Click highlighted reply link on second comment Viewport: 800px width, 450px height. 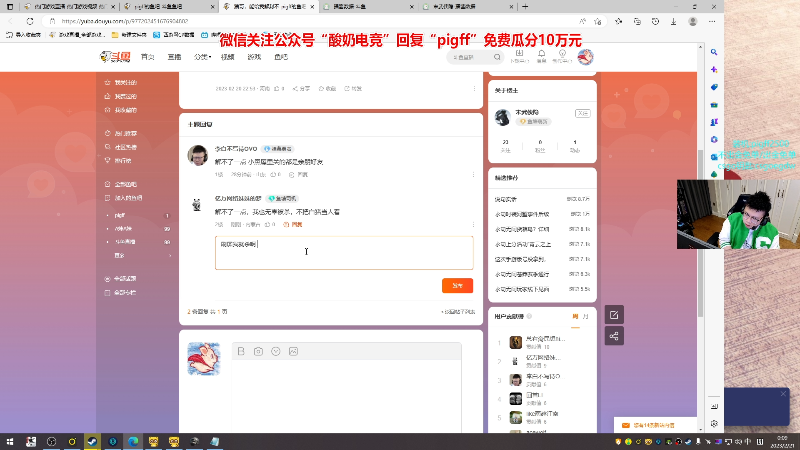coord(293,224)
